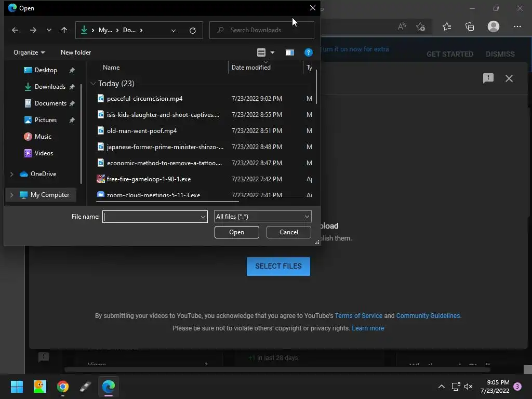Open YouTube Terms of Service link
532x399 pixels.
pyautogui.click(x=358, y=315)
